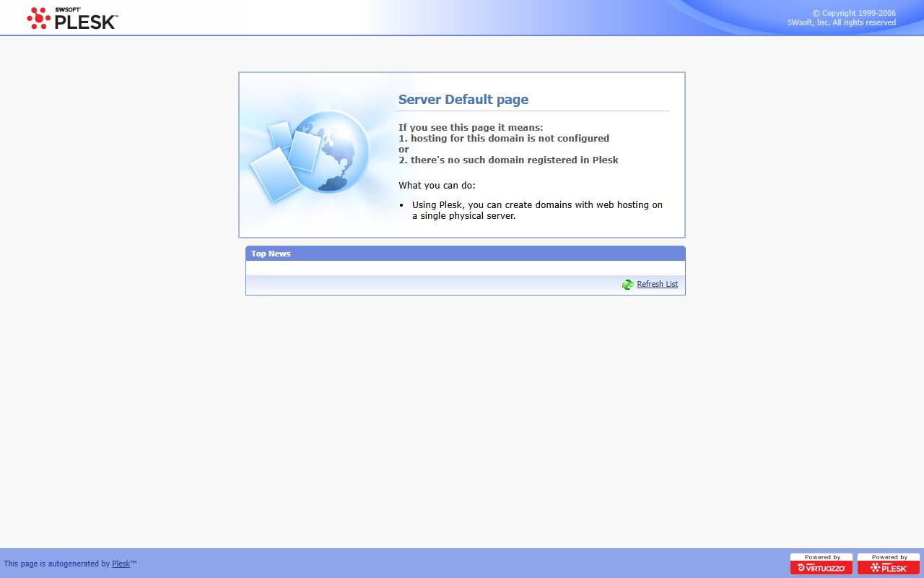The width and height of the screenshot is (924, 578).
Task: Click the text 'hosting for this domain is not configured'
Action: pyautogui.click(x=510, y=138)
